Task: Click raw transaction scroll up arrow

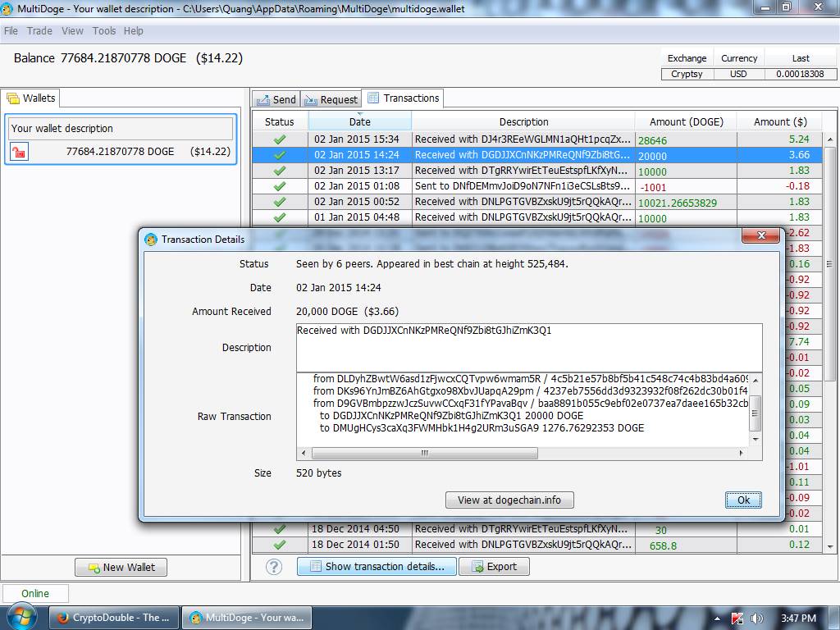Action: [756, 381]
